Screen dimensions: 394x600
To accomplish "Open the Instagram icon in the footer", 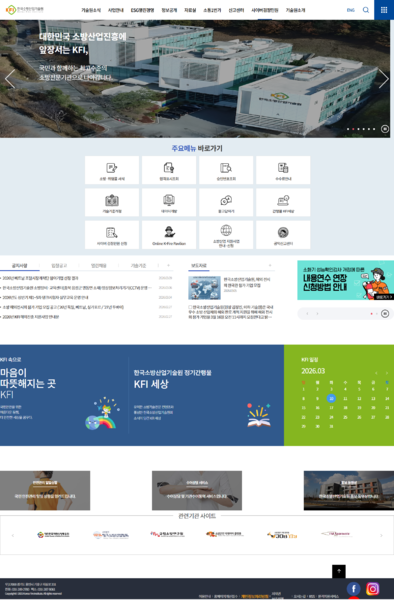I will (372, 589).
